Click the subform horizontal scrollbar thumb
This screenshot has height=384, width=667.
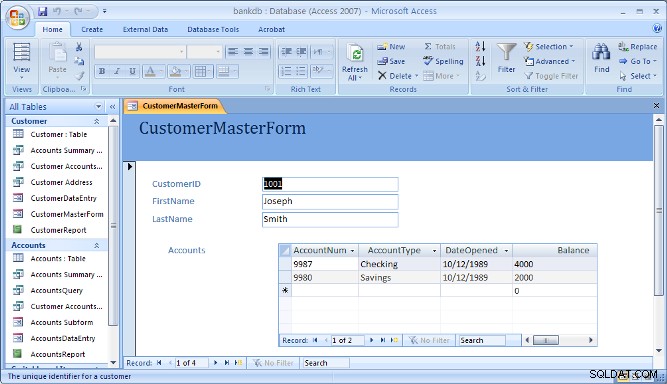(x=546, y=340)
